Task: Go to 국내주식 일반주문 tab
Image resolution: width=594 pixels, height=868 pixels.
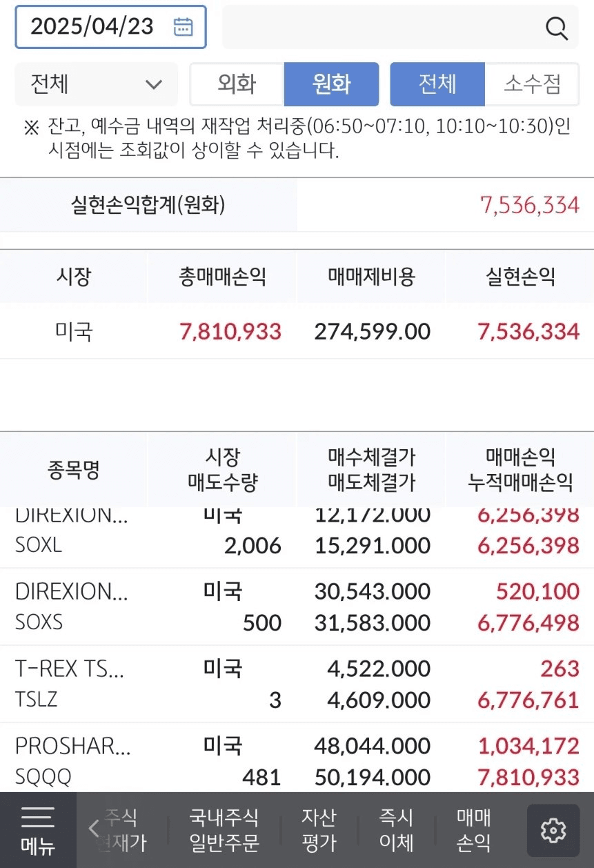Action: 224,830
